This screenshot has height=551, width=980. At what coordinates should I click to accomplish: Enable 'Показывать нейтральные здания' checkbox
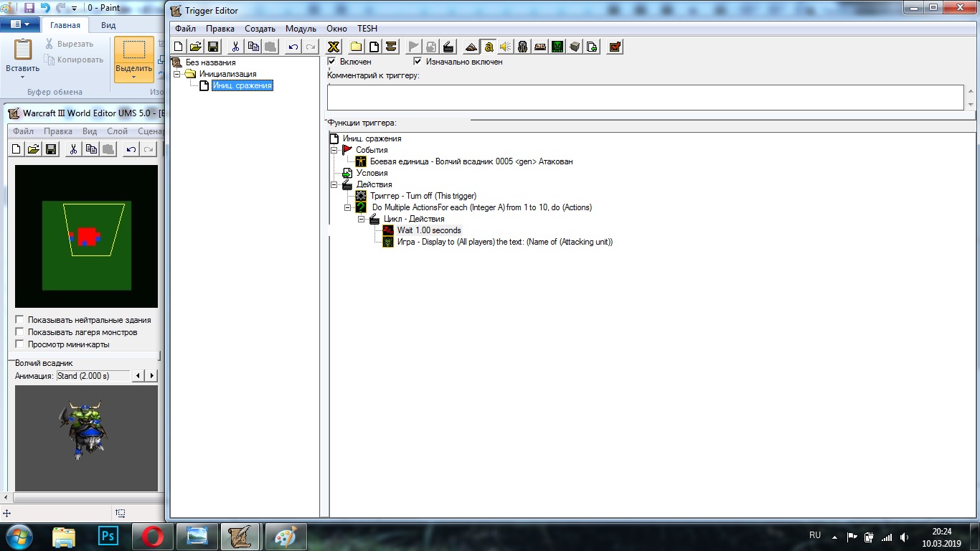click(x=19, y=320)
